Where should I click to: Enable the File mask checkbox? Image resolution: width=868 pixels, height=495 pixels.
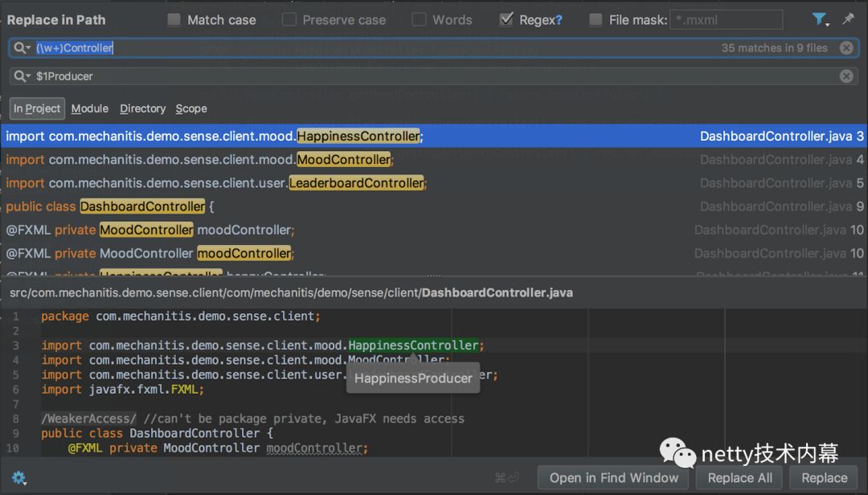pos(596,20)
